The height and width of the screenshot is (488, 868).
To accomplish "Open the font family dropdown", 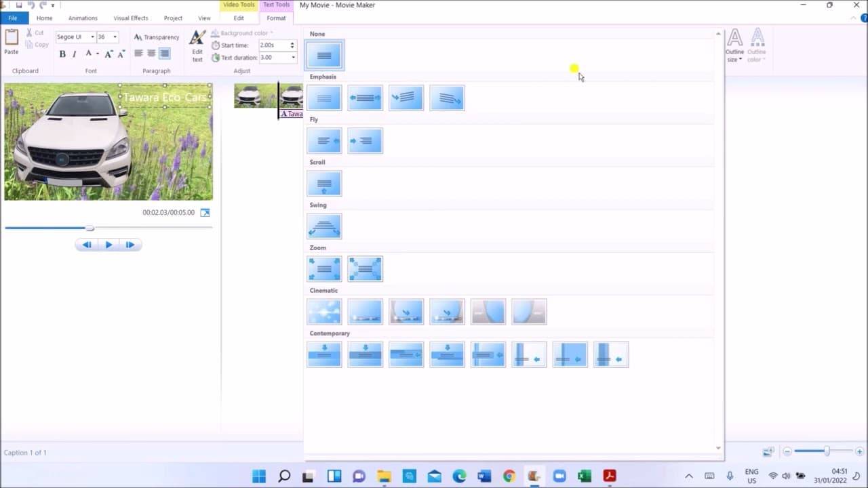I will [92, 37].
